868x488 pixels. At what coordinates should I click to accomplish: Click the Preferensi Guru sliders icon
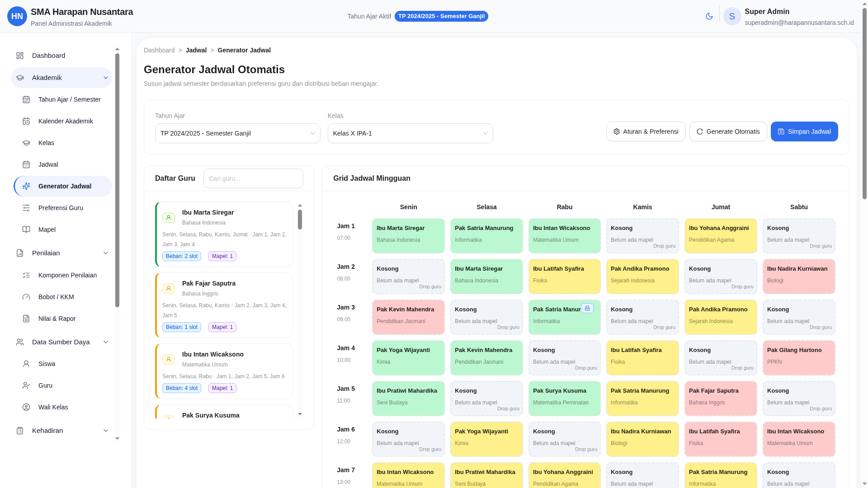(x=26, y=208)
